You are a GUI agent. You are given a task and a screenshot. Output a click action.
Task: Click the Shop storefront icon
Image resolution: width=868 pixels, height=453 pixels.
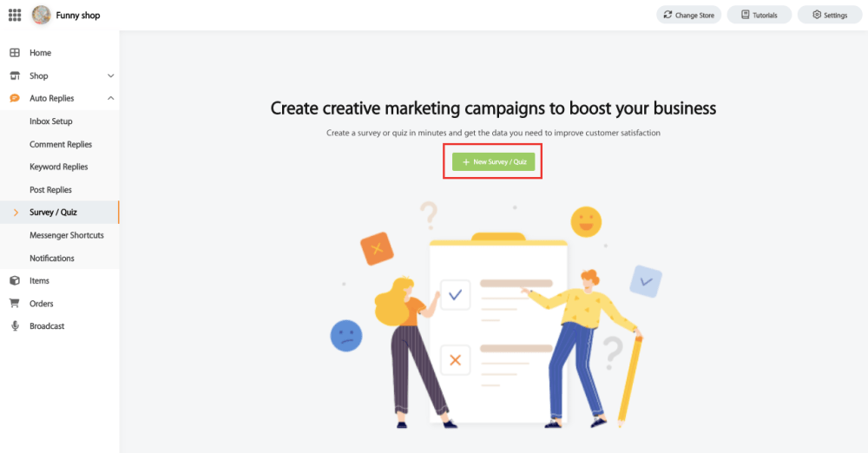15,75
